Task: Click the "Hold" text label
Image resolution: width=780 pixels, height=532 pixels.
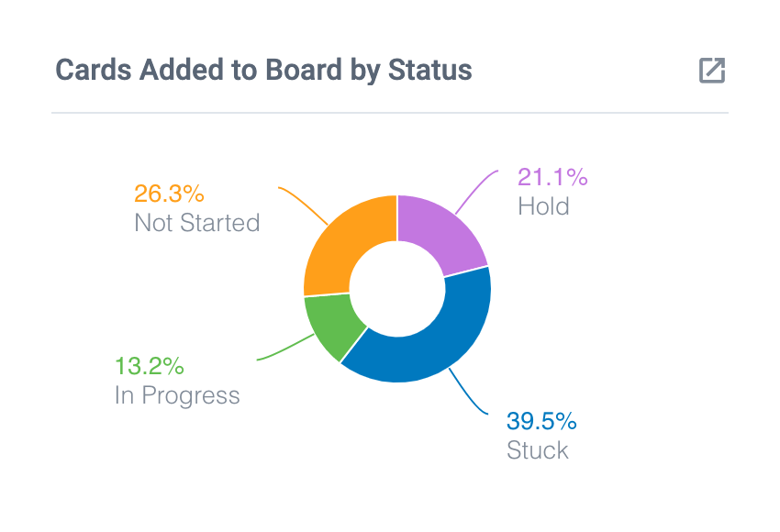Action: (543, 205)
